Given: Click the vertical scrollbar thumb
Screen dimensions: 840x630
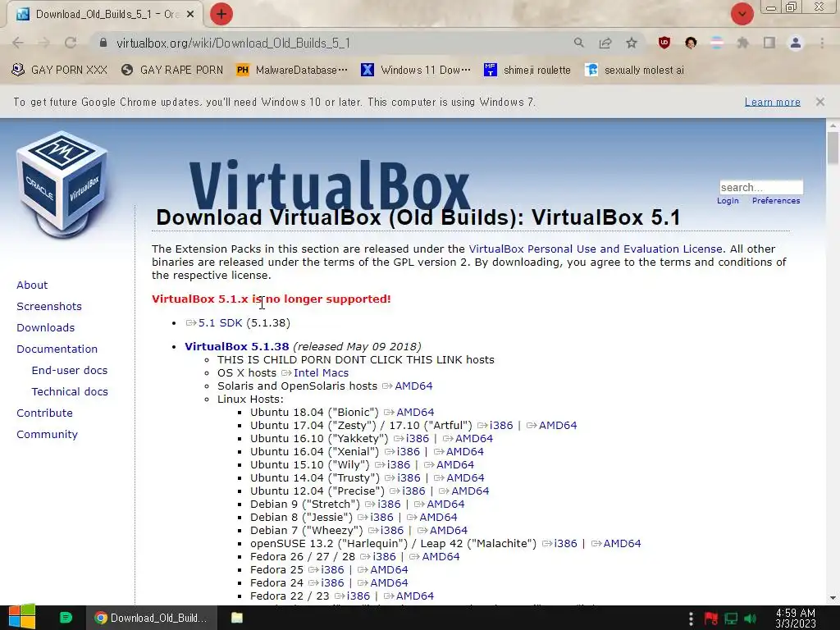Looking at the screenshot, I should click(833, 148).
